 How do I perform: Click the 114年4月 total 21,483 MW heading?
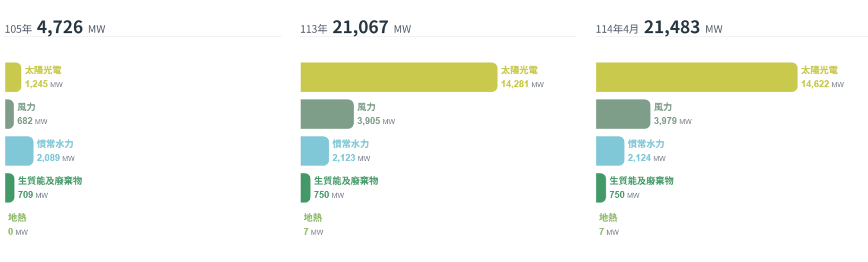pos(659,27)
